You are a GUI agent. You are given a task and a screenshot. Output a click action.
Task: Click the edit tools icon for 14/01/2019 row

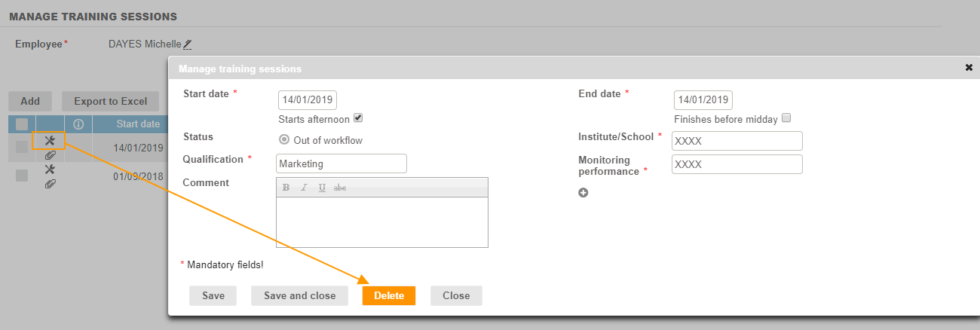[x=50, y=141]
